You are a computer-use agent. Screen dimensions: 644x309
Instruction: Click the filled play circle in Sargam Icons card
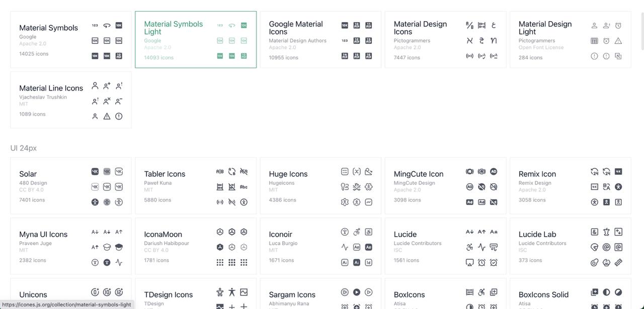pos(357,292)
